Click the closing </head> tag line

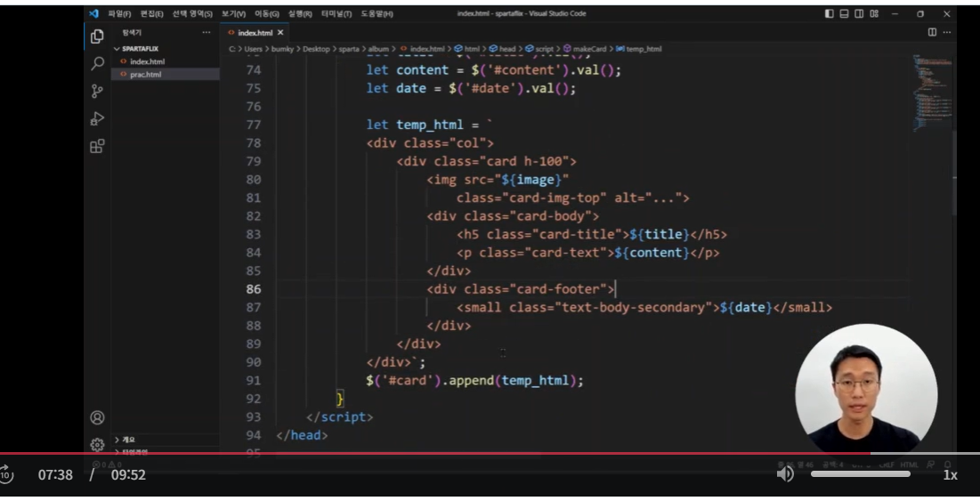coord(301,435)
